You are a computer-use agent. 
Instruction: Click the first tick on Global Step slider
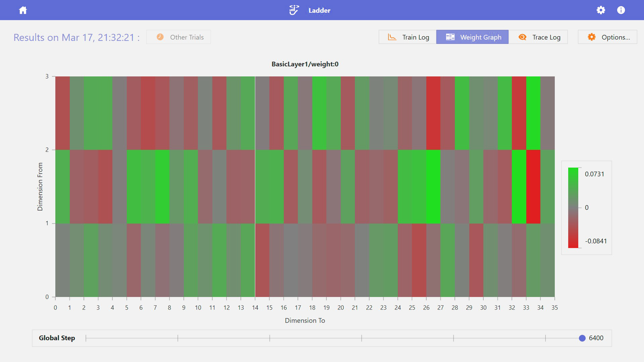(x=86, y=338)
